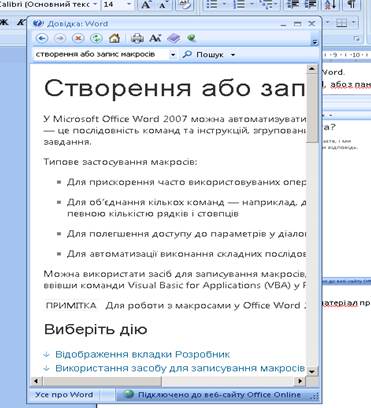The width and height of the screenshot is (371, 408).
Task: Change help font size
Action: (x=155, y=38)
